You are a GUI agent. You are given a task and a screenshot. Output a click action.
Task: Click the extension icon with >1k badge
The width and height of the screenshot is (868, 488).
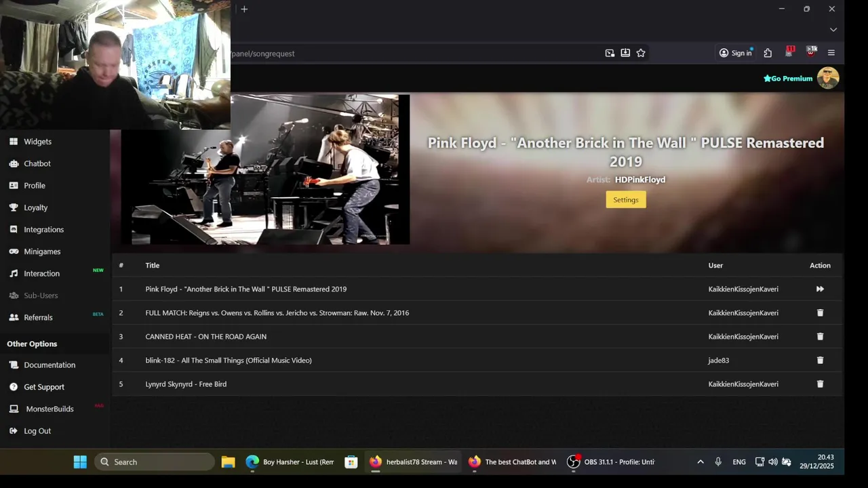click(811, 52)
